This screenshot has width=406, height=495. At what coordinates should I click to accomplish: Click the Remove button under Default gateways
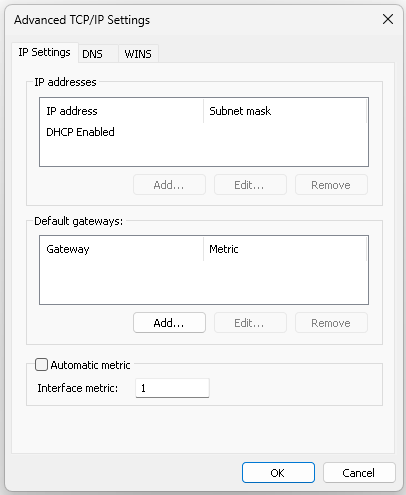[x=331, y=323]
